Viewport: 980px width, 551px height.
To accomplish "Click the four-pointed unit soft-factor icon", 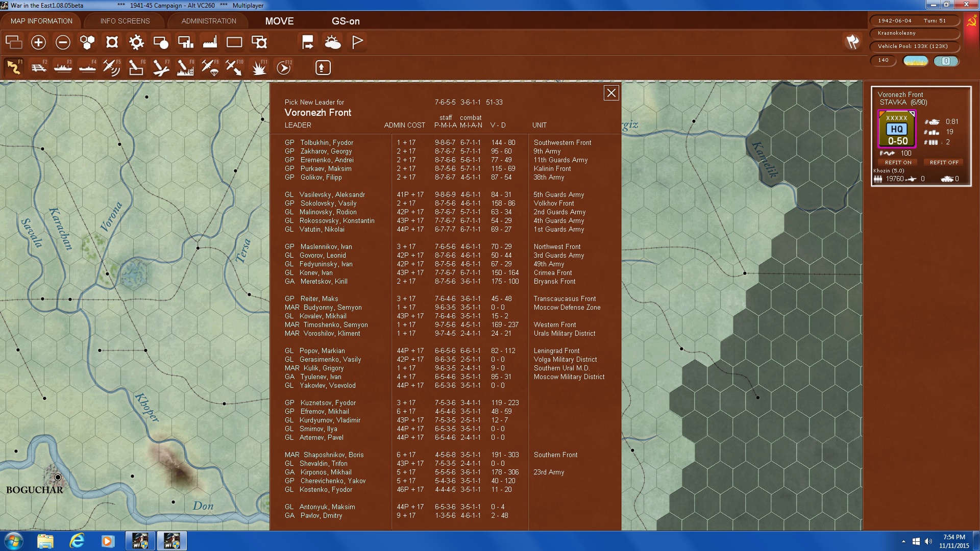I will [x=112, y=42].
